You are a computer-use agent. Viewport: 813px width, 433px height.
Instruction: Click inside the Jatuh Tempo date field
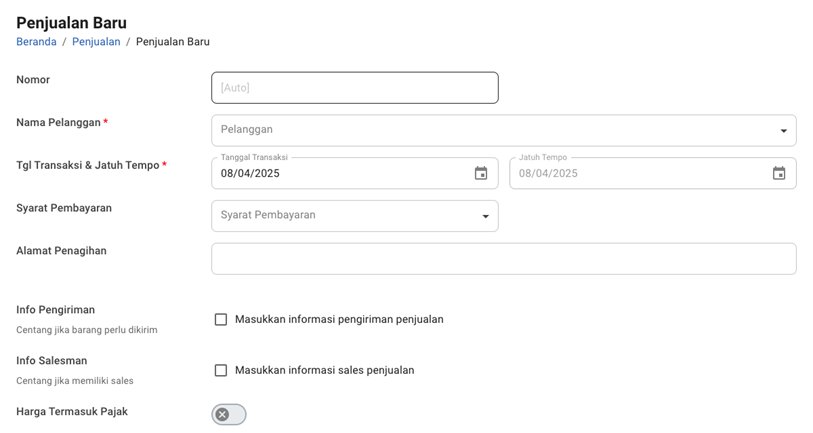pos(630,174)
